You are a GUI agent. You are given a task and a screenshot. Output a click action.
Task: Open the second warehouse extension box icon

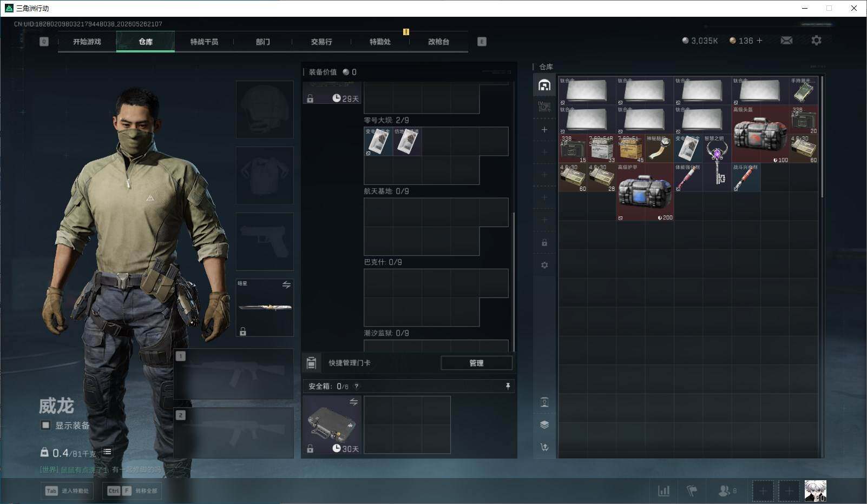544,107
